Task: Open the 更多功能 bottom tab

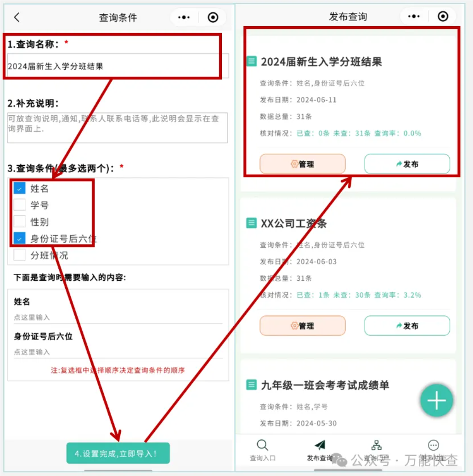Action: tap(433, 450)
